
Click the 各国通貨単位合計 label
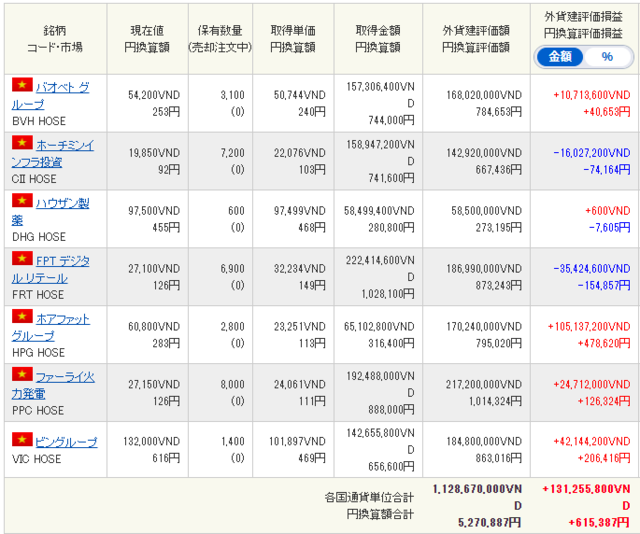coord(369,498)
